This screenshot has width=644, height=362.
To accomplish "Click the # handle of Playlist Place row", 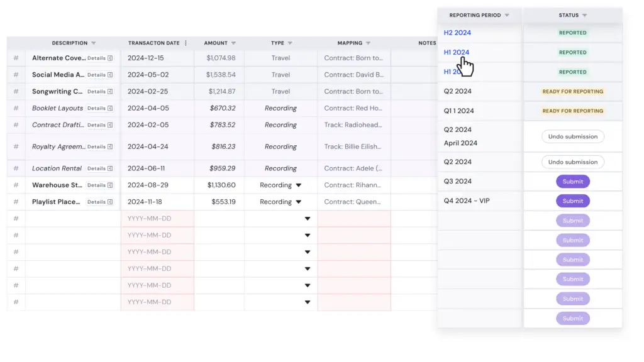I will tap(16, 202).
